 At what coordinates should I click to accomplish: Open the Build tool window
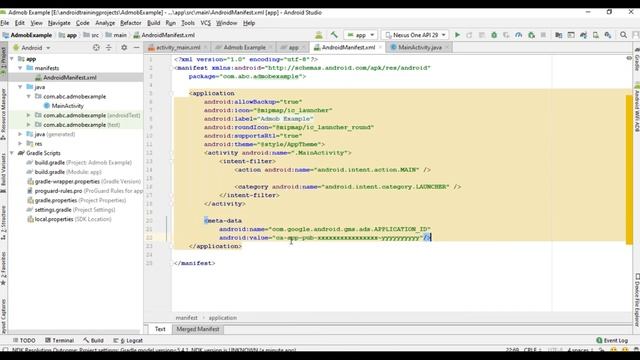[93, 340]
